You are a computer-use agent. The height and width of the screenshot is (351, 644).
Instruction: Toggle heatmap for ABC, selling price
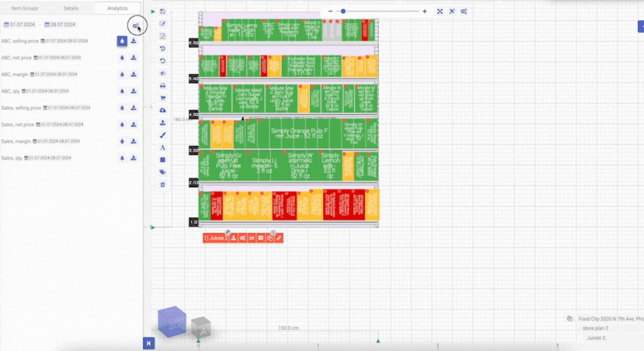(122, 41)
